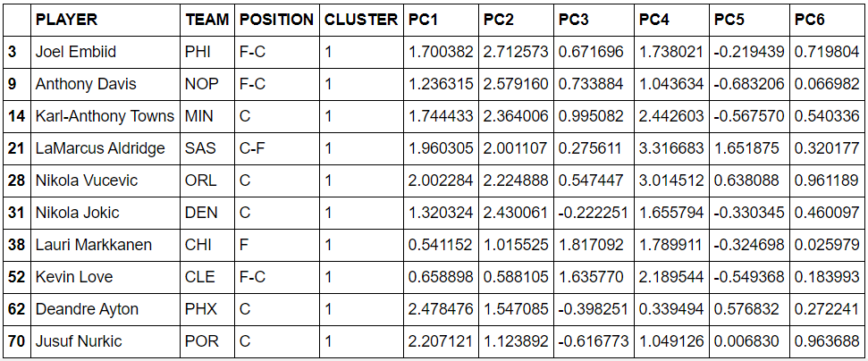Click the PC1 column header
Screen dimensions: 868x361
point(441,20)
